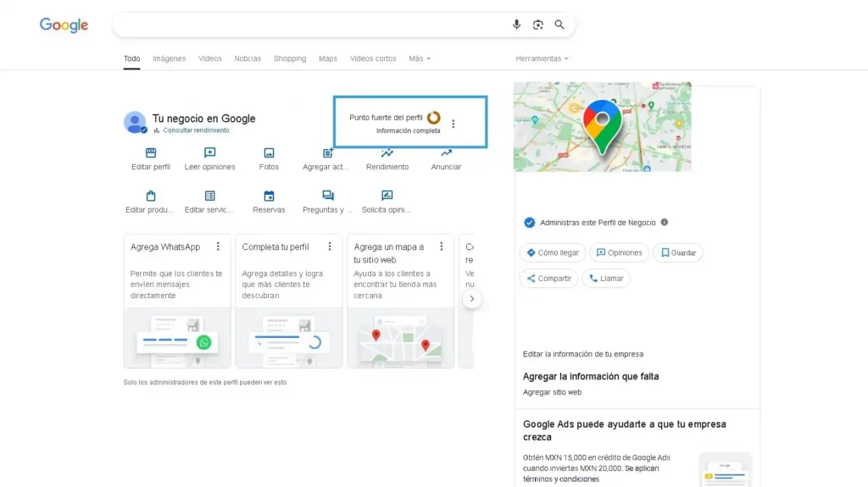Screen dimensions: 868x487
Task: Open Editar perfil storefront icon
Action: pos(151,152)
